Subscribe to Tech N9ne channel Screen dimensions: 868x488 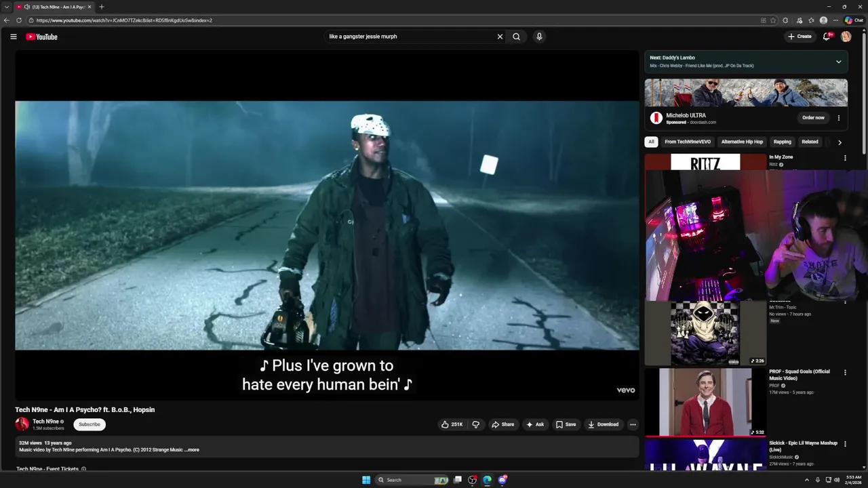point(90,424)
